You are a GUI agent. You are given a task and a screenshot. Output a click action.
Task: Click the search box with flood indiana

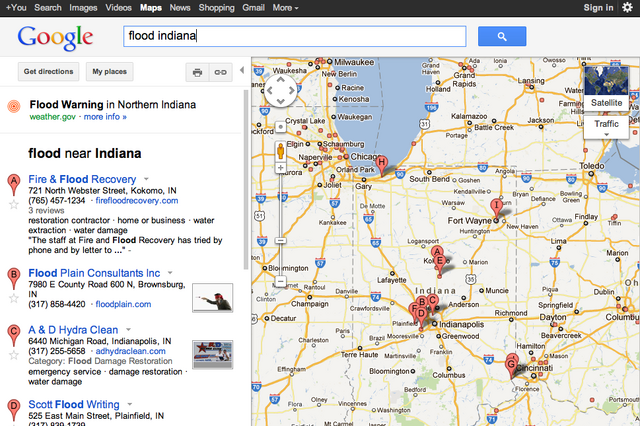(x=295, y=36)
